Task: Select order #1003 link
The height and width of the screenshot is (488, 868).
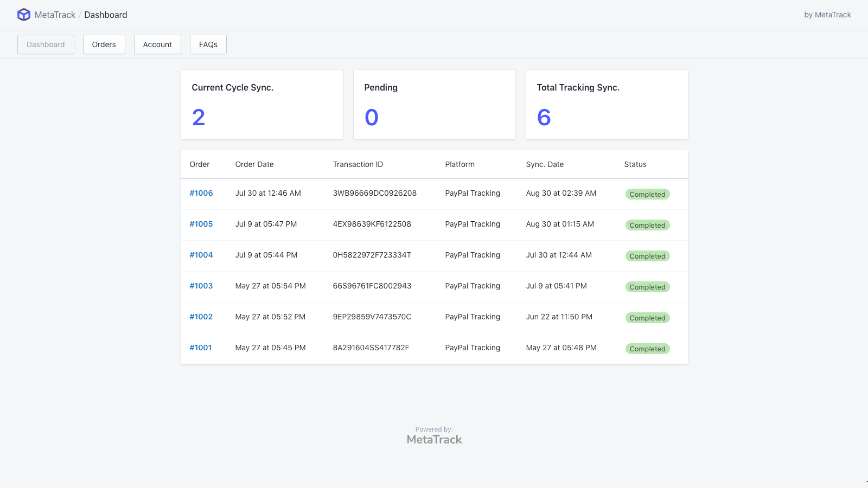Action: pyautogui.click(x=201, y=286)
